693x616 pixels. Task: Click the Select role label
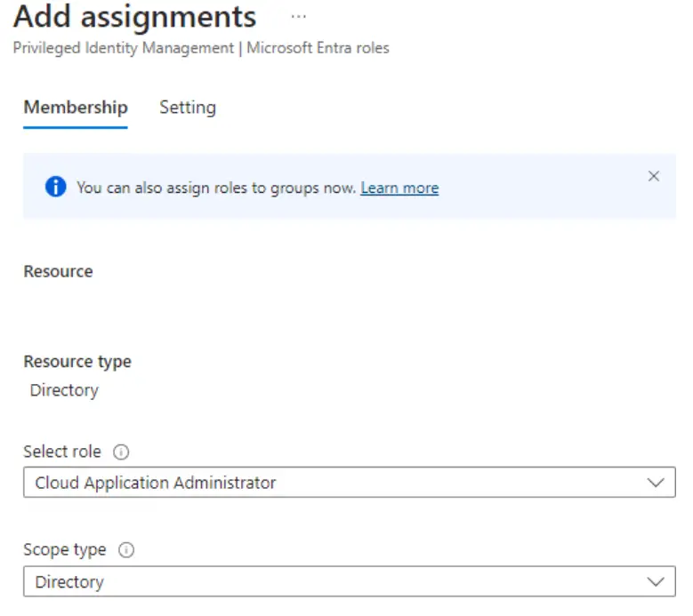tap(62, 452)
